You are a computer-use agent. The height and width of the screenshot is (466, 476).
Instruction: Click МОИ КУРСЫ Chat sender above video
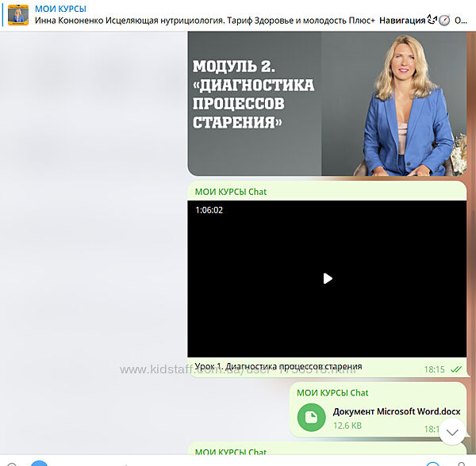(x=230, y=191)
